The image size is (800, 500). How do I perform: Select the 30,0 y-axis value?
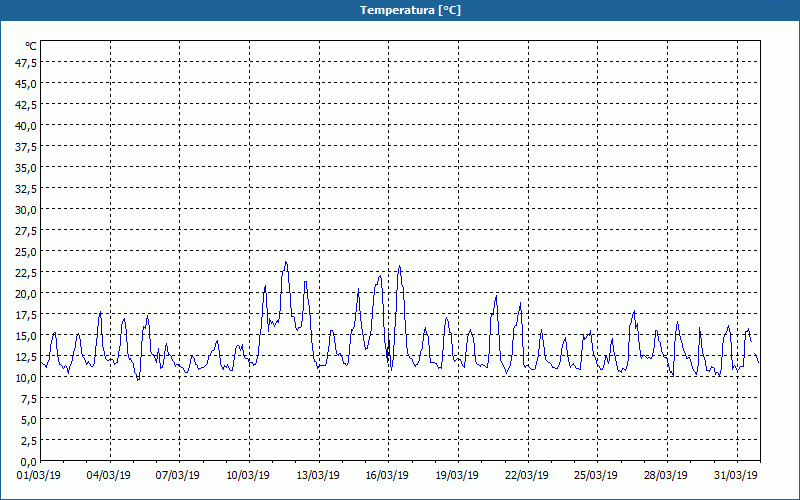(x=26, y=210)
